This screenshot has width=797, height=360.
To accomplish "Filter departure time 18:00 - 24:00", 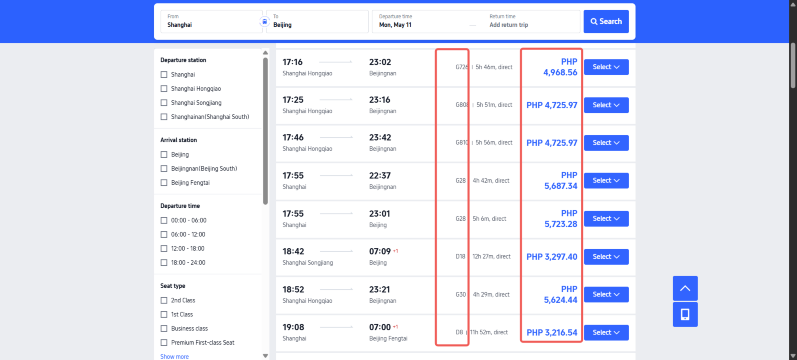I will (x=164, y=262).
